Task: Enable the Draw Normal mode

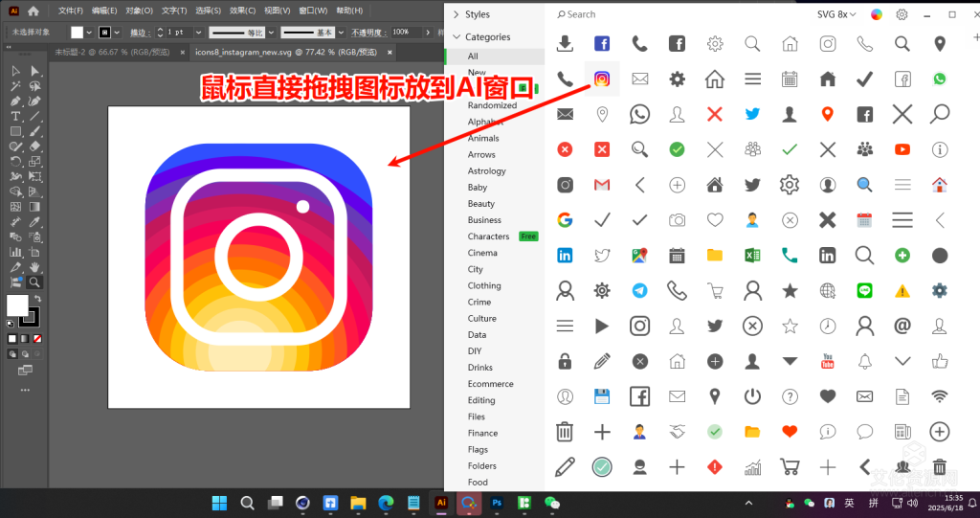Action: (11, 354)
